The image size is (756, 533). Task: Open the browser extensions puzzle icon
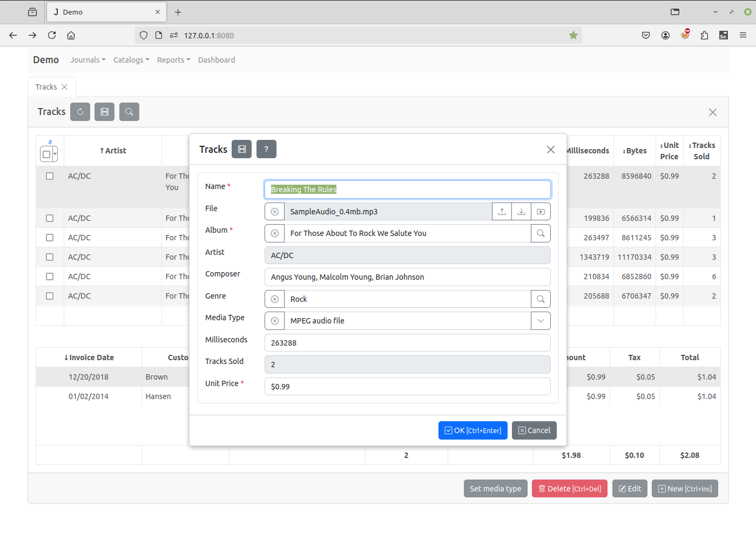click(x=704, y=35)
